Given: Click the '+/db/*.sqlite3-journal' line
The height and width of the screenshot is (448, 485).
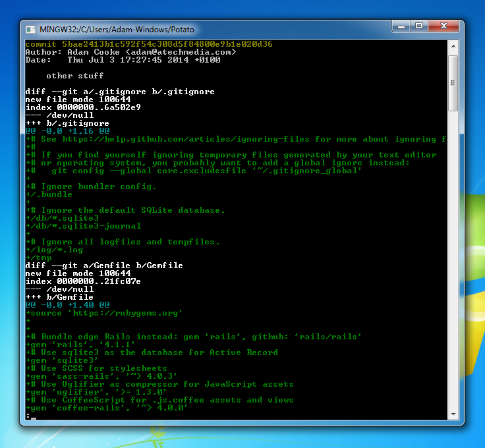Looking at the screenshot, I should (84, 226).
